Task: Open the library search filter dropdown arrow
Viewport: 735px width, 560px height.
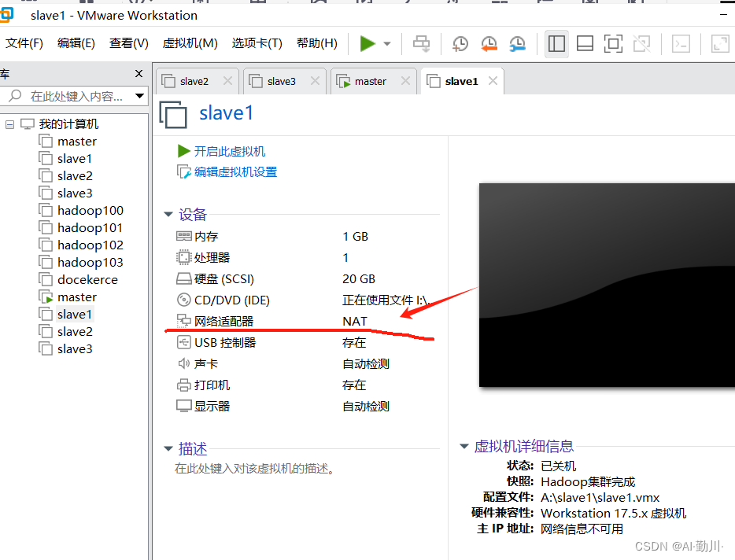Action: pos(139,96)
